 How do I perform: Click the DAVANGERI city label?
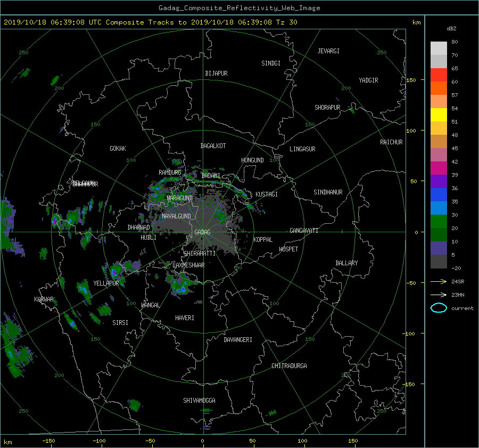238,340
